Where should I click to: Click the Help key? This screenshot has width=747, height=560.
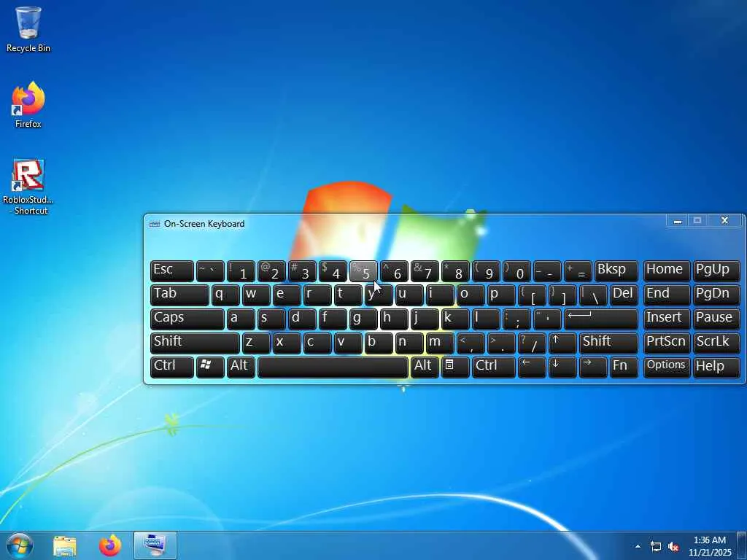pos(716,367)
